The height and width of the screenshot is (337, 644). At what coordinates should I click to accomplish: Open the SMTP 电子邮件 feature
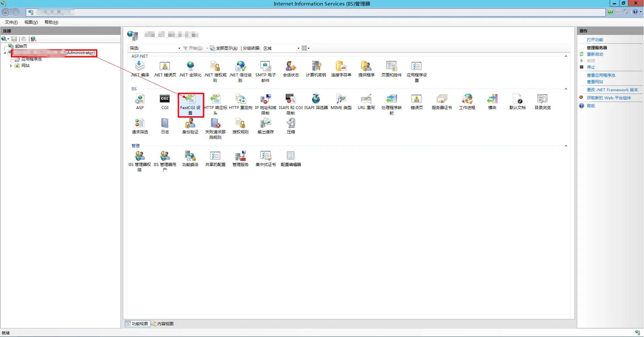click(266, 71)
